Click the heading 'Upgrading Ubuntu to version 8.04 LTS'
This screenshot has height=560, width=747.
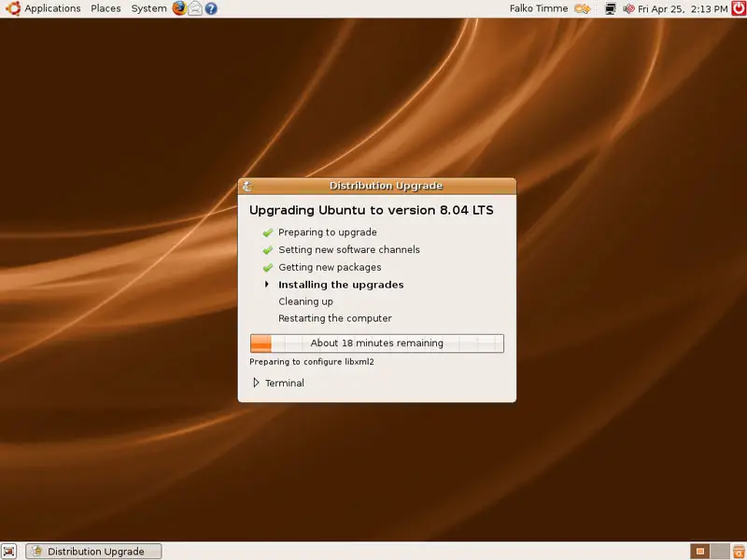coord(371,211)
